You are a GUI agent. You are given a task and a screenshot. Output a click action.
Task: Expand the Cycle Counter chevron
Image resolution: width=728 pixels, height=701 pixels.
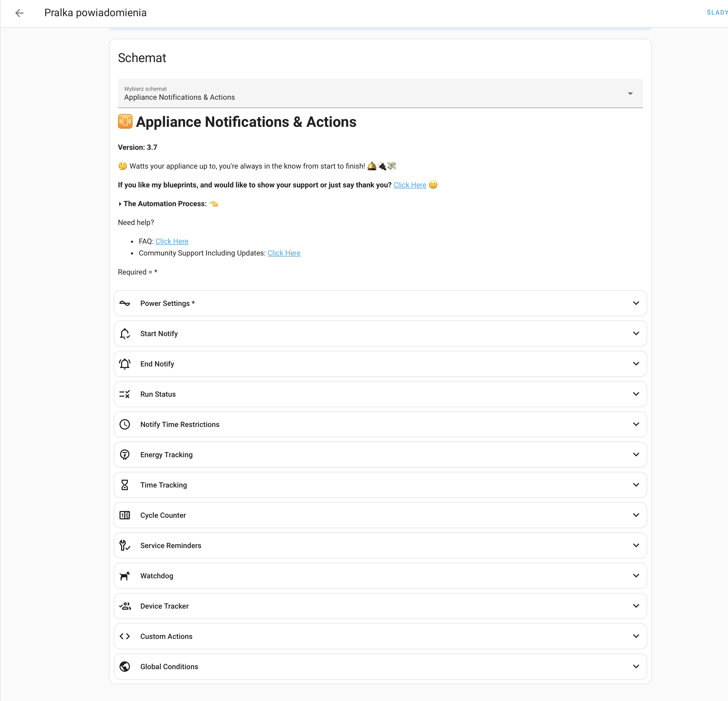tap(636, 515)
